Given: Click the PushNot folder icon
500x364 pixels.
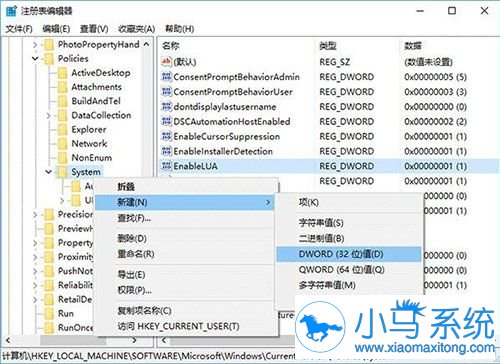Looking at the screenshot, I should click(x=49, y=271).
